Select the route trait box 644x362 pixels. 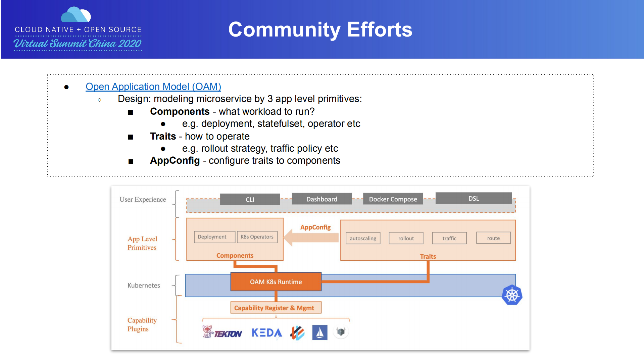[x=493, y=238]
